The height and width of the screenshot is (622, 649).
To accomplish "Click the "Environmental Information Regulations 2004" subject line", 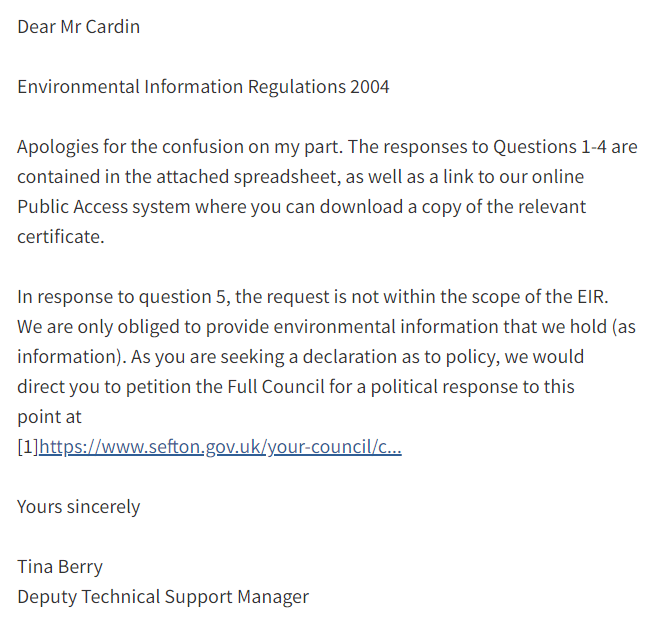I will (x=203, y=87).
